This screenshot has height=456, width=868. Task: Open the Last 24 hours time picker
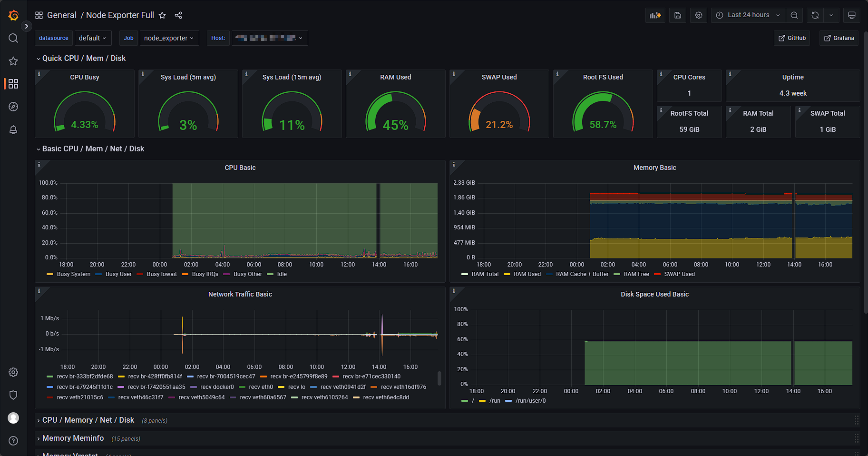coord(748,15)
